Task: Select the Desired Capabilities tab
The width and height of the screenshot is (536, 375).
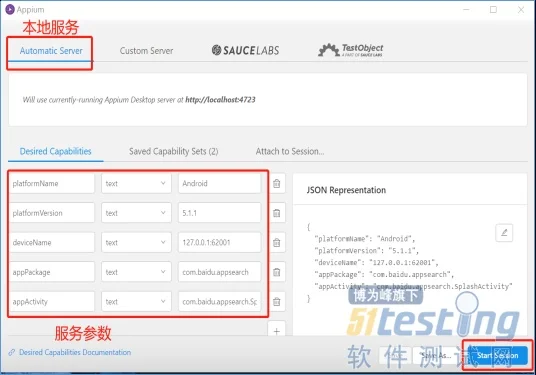Action: coord(55,151)
